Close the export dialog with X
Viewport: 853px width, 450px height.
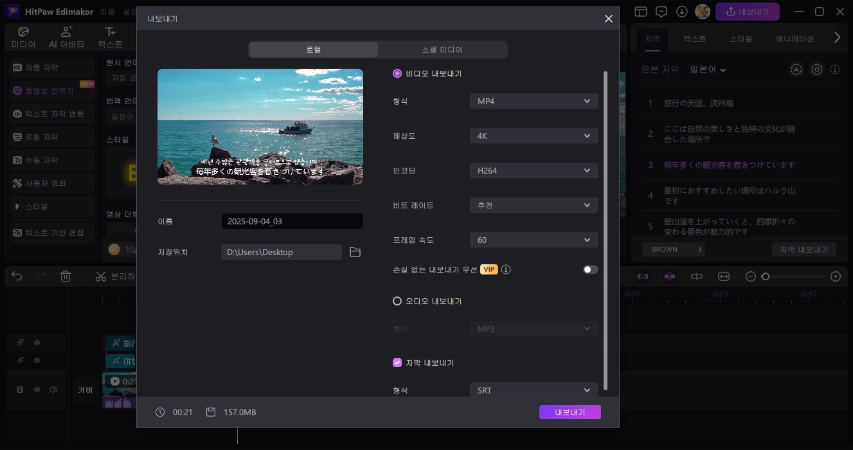coord(609,19)
